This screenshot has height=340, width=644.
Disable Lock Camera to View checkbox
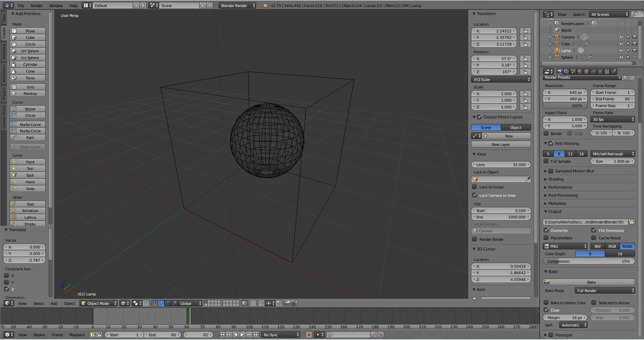pos(474,195)
